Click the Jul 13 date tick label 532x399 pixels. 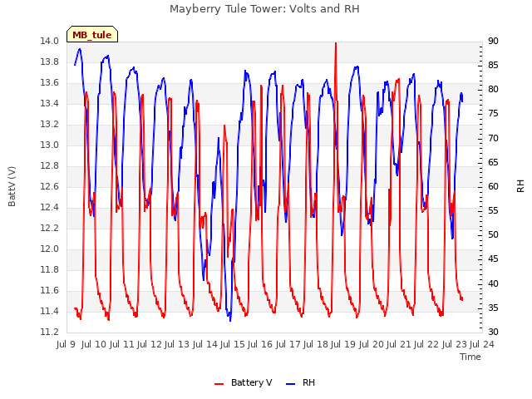coord(176,344)
